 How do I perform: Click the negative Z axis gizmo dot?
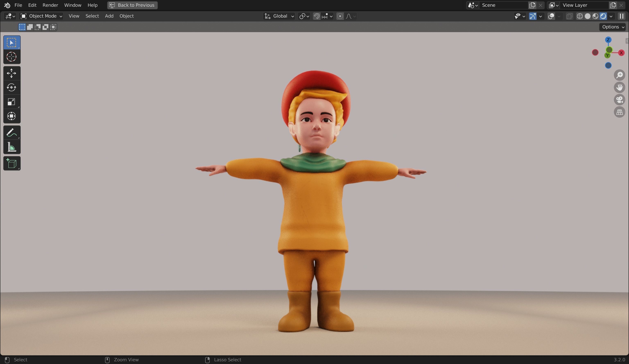608,65
